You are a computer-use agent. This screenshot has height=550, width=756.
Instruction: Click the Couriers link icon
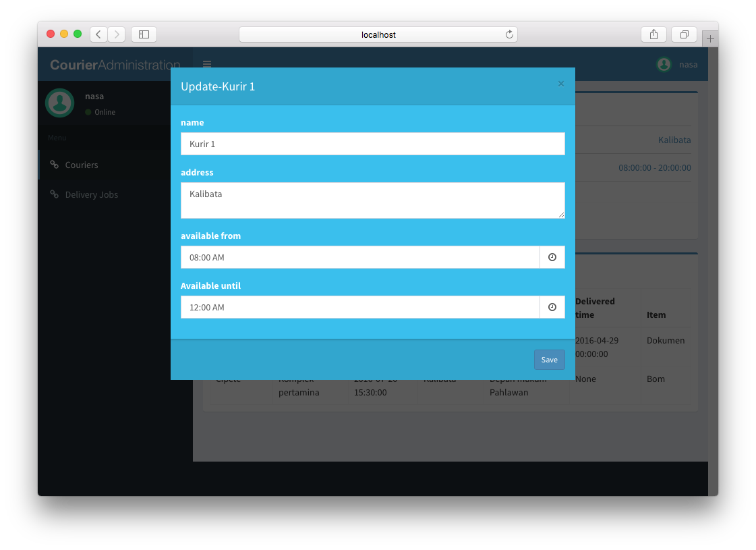(x=55, y=165)
